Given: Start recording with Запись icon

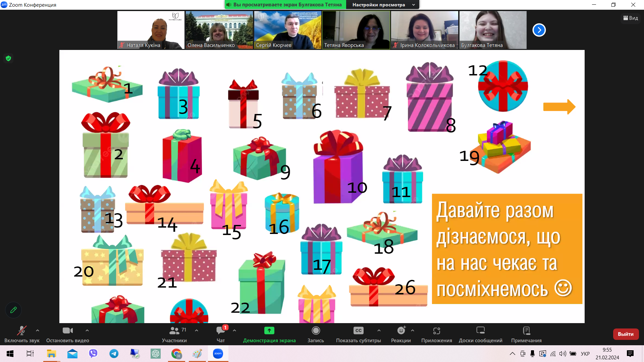Looking at the screenshot, I should [x=316, y=331].
